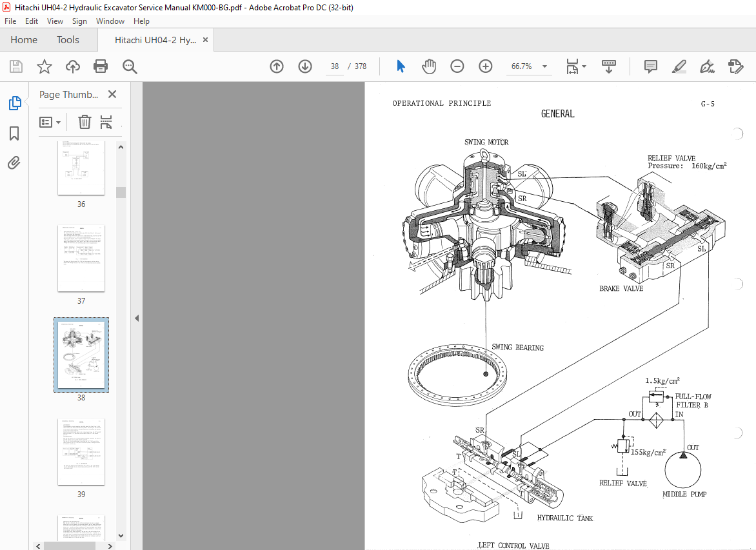Close the Page Thumbnails panel
Viewport: 756px width, 550px height.
(112, 95)
